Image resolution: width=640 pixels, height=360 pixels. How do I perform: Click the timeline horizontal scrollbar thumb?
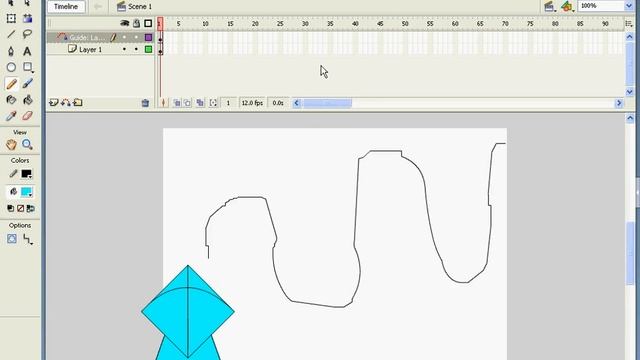tap(327, 103)
